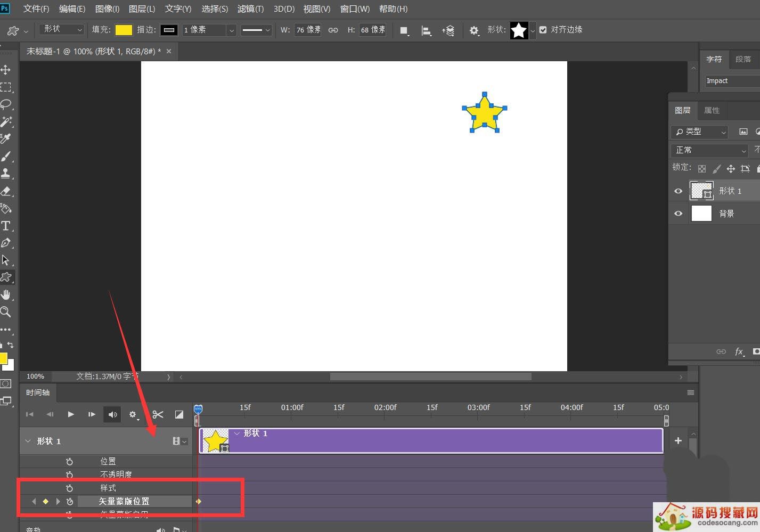The width and height of the screenshot is (760, 532).
Task: Open stroke width 1 像素 dropdown
Action: pyautogui.click(x=231, y=30)
